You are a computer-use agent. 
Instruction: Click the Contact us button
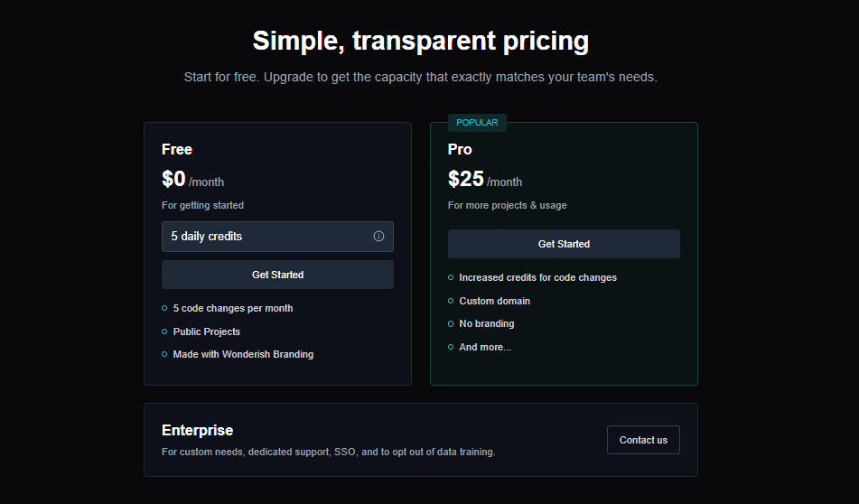pyautogui.click(x=643, y=440)
